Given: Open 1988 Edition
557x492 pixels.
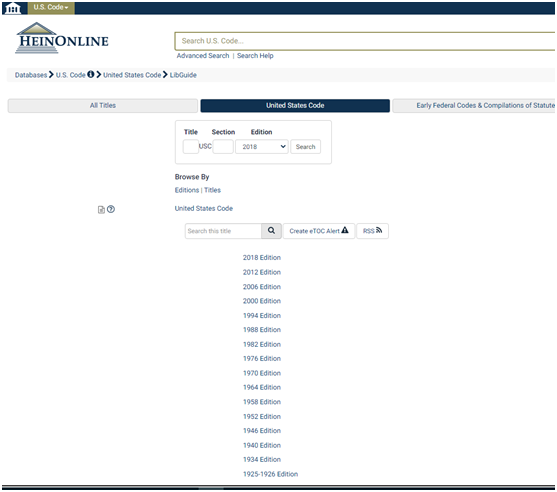Looking at the screenshot, I should tap(262, 330).
